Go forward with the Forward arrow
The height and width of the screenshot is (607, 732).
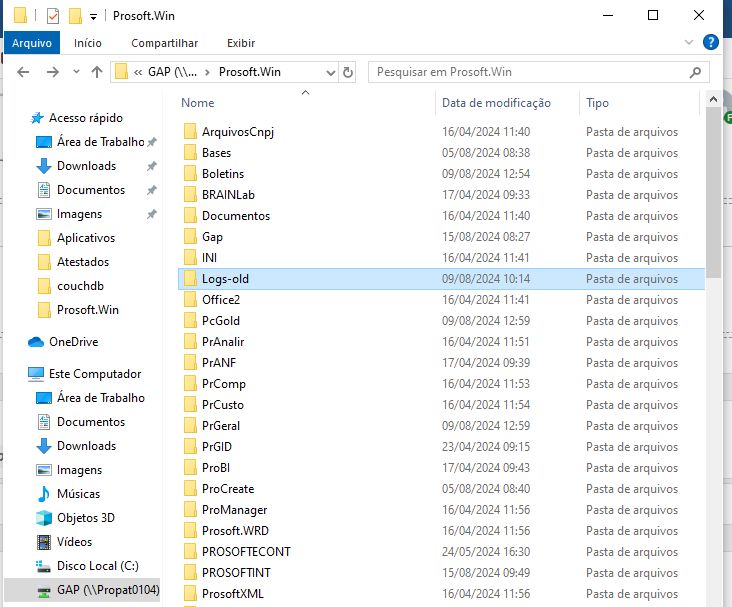[x=53, y=72]
